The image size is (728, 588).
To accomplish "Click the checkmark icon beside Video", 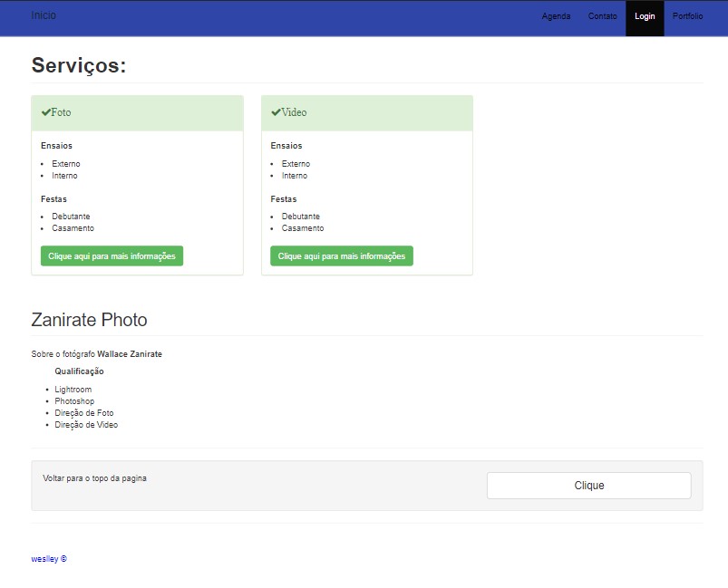I will point(276,112).
